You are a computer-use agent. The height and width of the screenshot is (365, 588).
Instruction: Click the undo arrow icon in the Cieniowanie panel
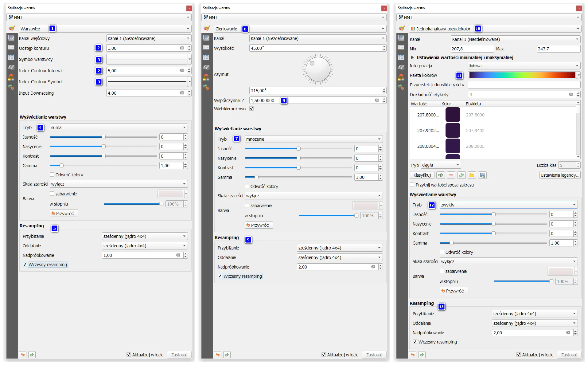[x=218, y=355]
